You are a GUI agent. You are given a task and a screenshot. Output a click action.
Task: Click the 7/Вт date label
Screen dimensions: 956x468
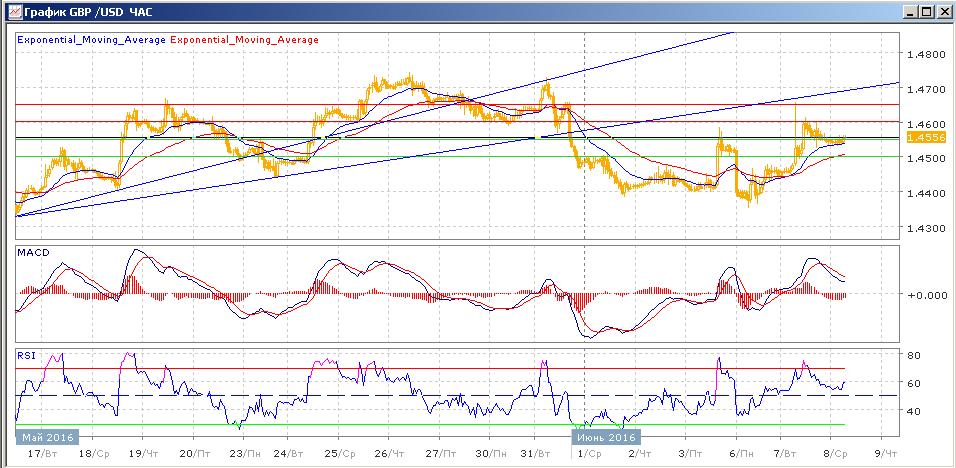point(785,454)
